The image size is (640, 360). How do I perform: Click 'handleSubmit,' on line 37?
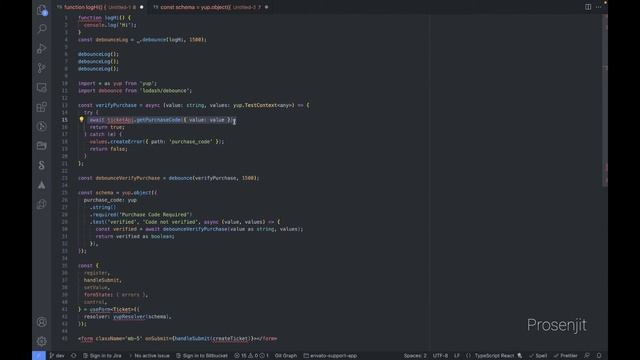click(x=102, y=280)
